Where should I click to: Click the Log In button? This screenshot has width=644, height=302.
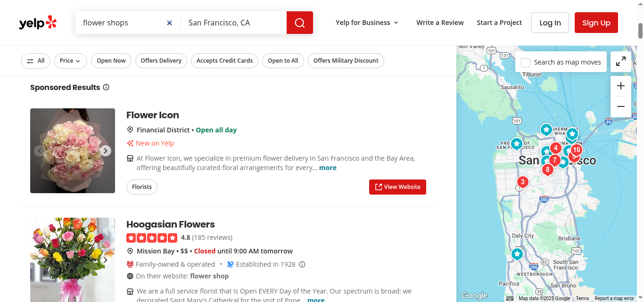pos(550,23)
